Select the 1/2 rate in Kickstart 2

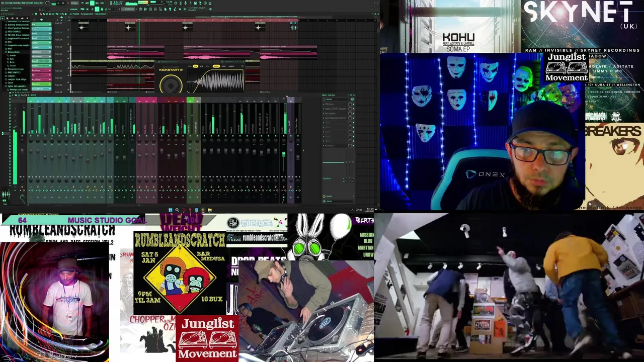pos(201,66)
